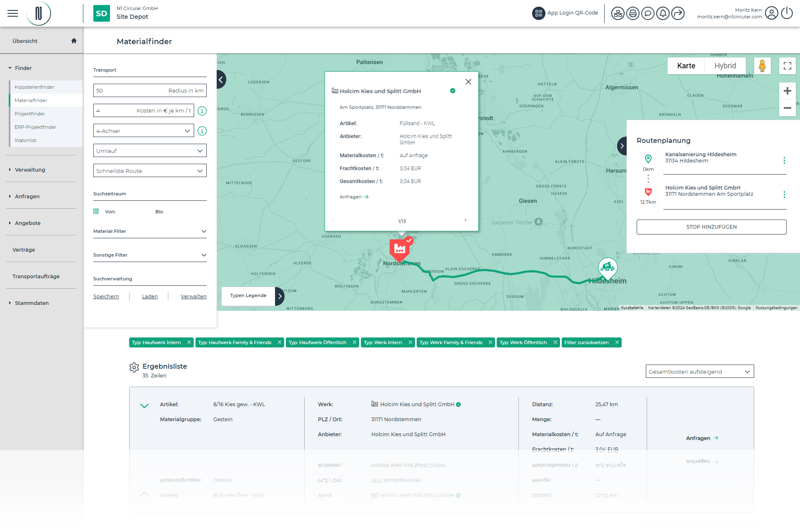Open the 4-Achser vehicle dropdown
Screen dimensions: 800x532
(x=143, y=131)
